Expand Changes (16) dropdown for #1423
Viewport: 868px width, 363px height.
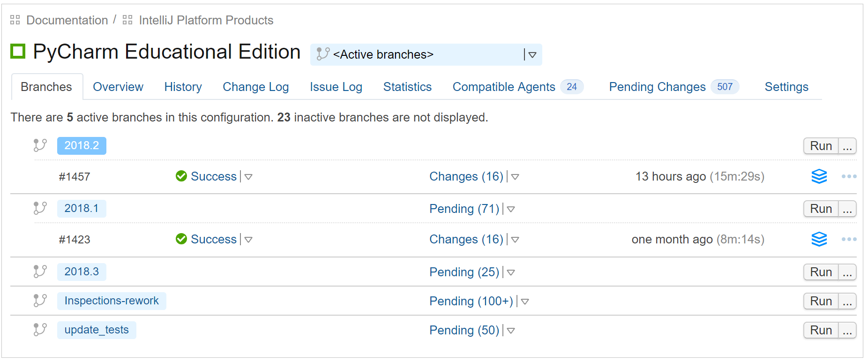[x=515, y=240]
